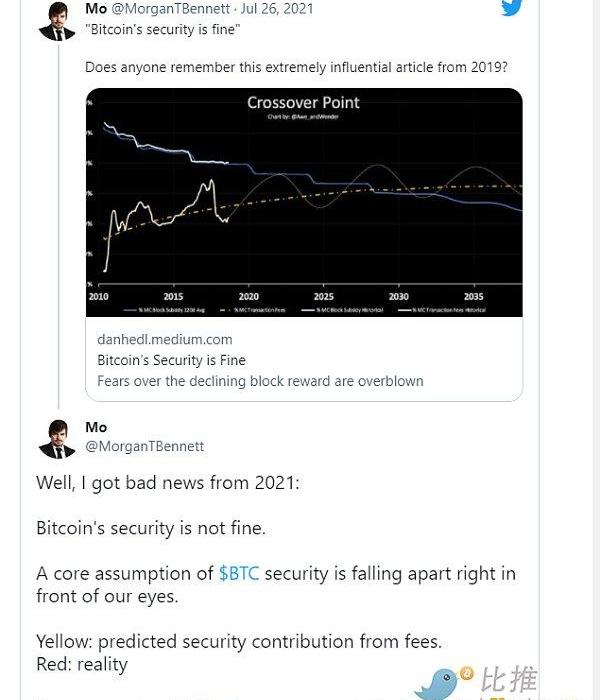Click the bold Mo name in the quoted tweet
The image size is (600, 700).
click(96, 8)
